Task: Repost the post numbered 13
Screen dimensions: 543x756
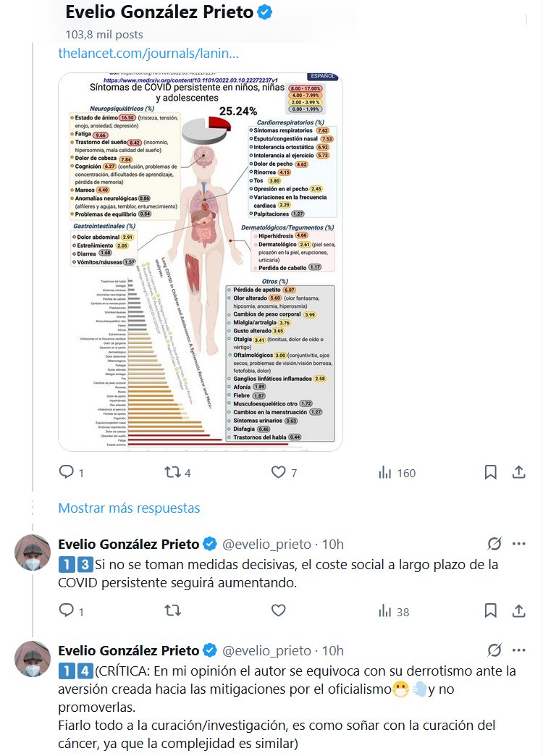Action: [173, 611]
